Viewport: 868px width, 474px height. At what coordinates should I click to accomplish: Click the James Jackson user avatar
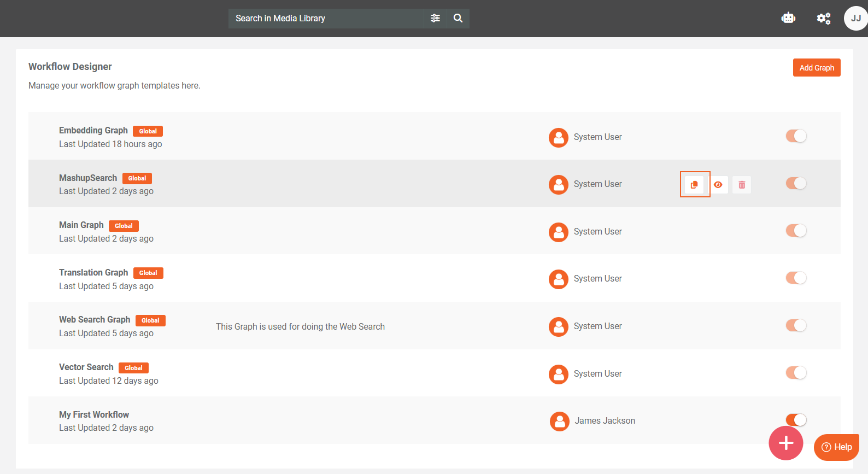(559, 422)
